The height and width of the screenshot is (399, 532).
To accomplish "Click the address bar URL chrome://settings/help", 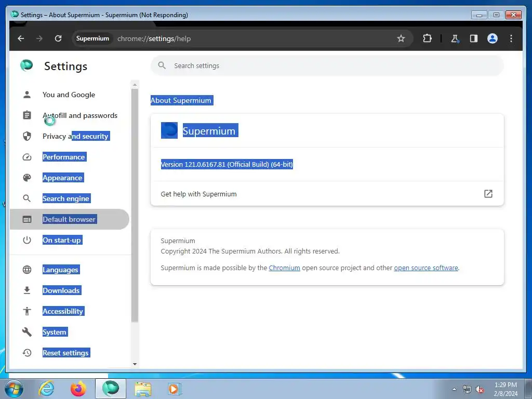I will (x=154, y=38).
